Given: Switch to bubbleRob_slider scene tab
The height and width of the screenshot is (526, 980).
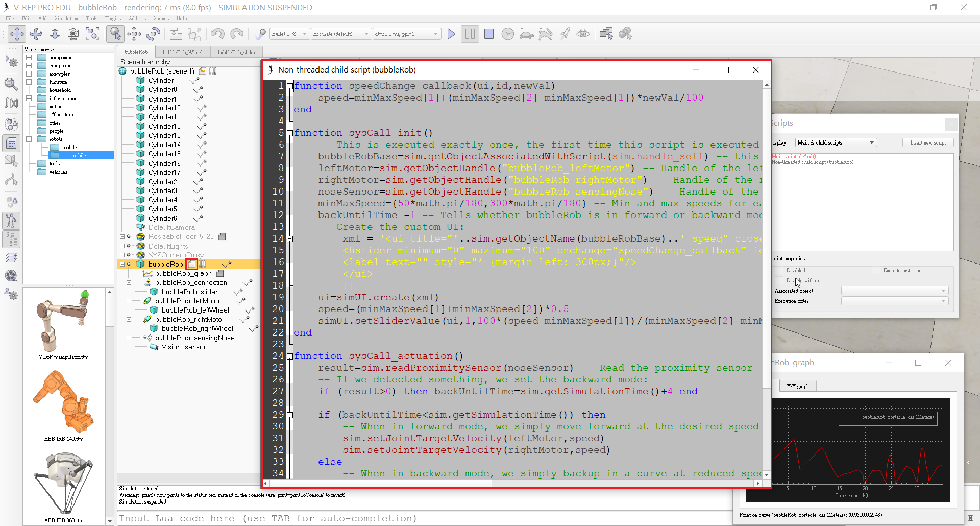Looking at the screenshot, I should coord(236,52).
